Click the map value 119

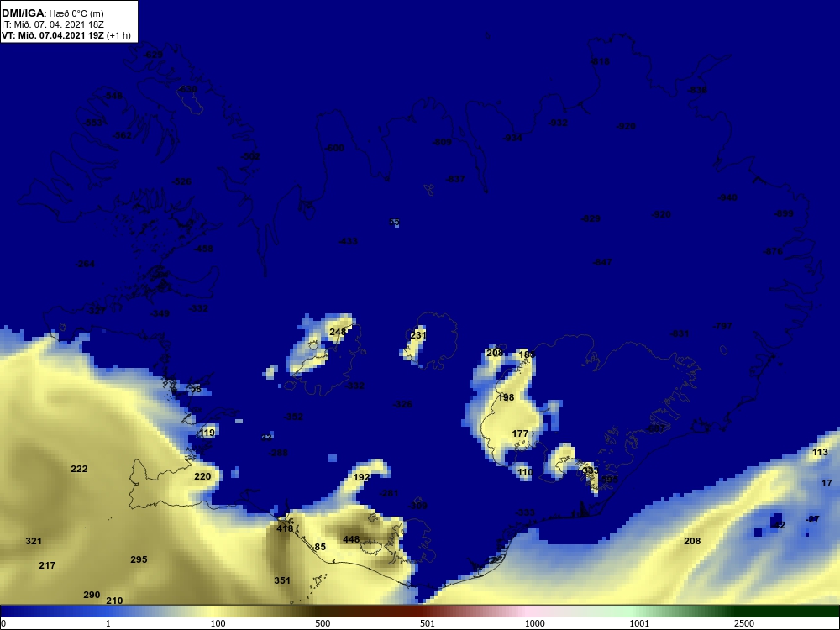click(207, 433)
